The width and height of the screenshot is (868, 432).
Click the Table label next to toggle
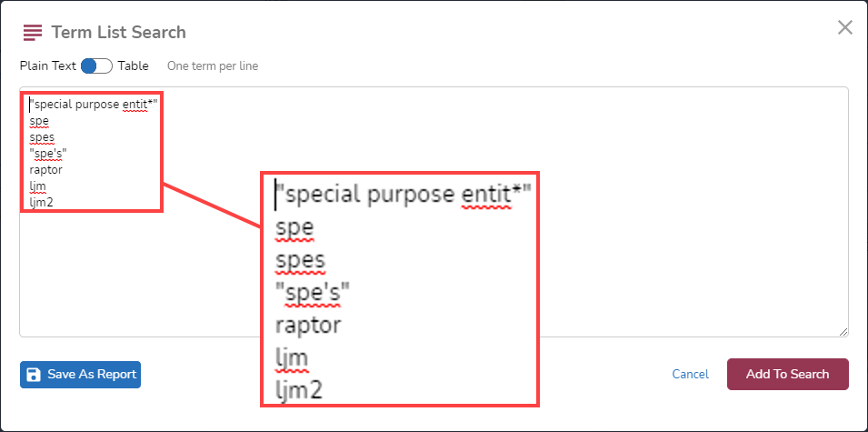click(x=134, y=65)
